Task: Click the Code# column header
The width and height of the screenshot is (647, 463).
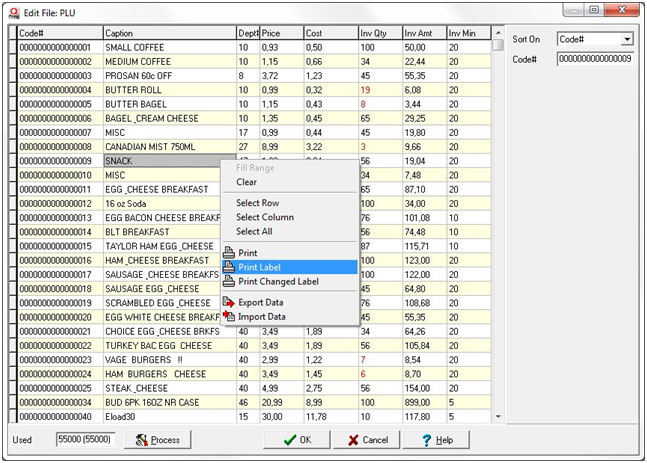Action: coord(60,33)
